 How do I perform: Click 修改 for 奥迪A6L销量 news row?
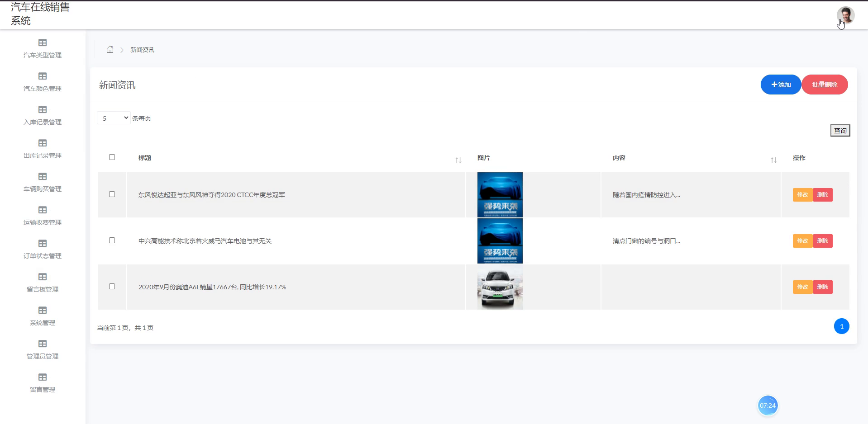tap(802, 287)
